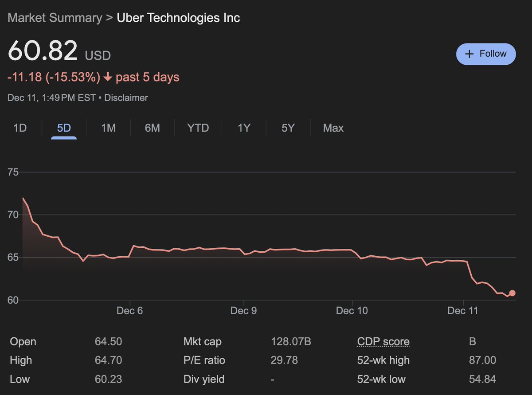Screen dimensions: 532x395
Task: Select the 1D time range tab
Action: click(20, 128)
